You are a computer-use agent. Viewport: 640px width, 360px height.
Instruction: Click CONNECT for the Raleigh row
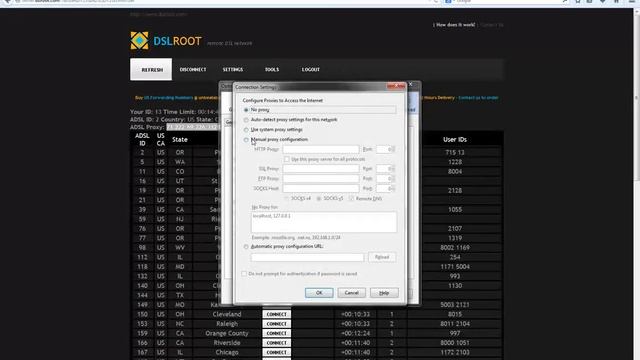coord(276,324)
